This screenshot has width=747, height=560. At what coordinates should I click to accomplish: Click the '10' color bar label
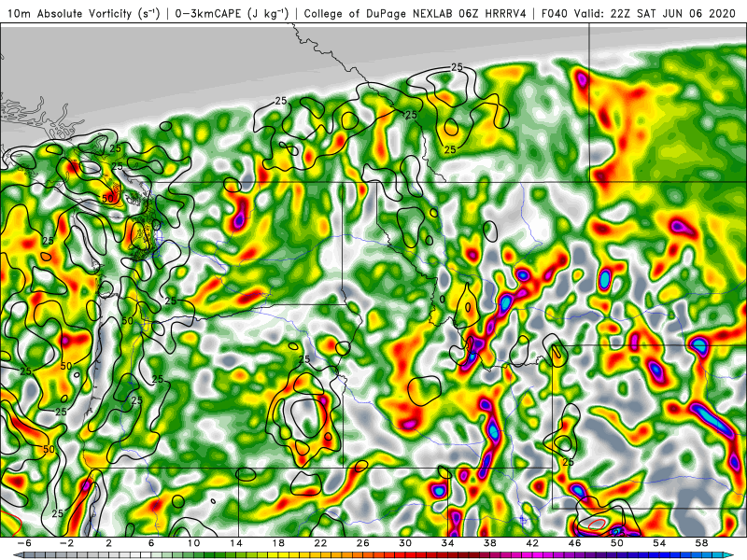coord(193,543)
